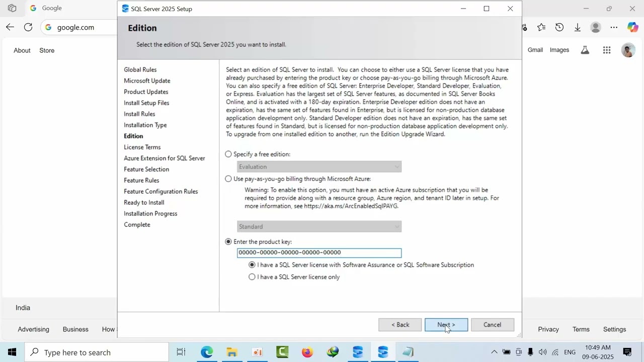The height and width of the screenshot is (362, 644).
Task: Open Images link on Google page
Action: 559,50
